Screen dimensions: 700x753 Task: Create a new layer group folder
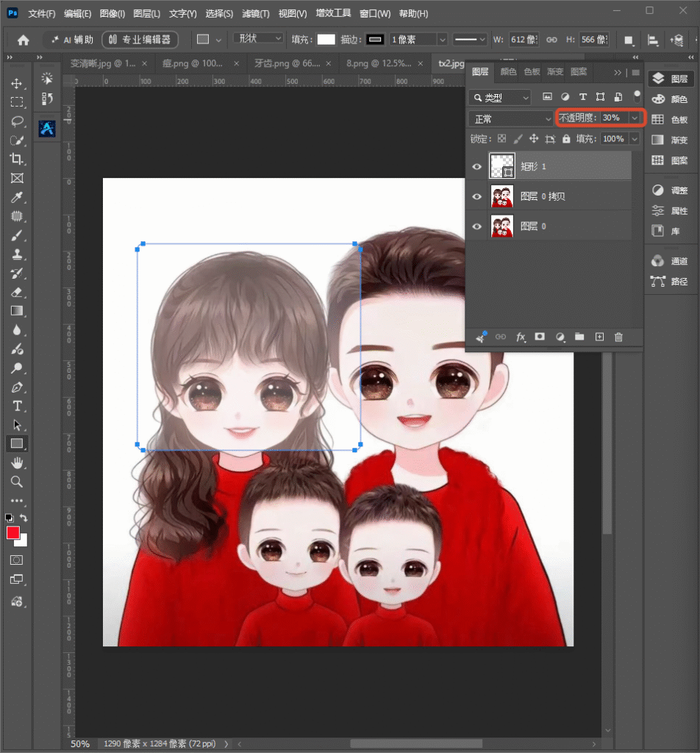[579, 337]
